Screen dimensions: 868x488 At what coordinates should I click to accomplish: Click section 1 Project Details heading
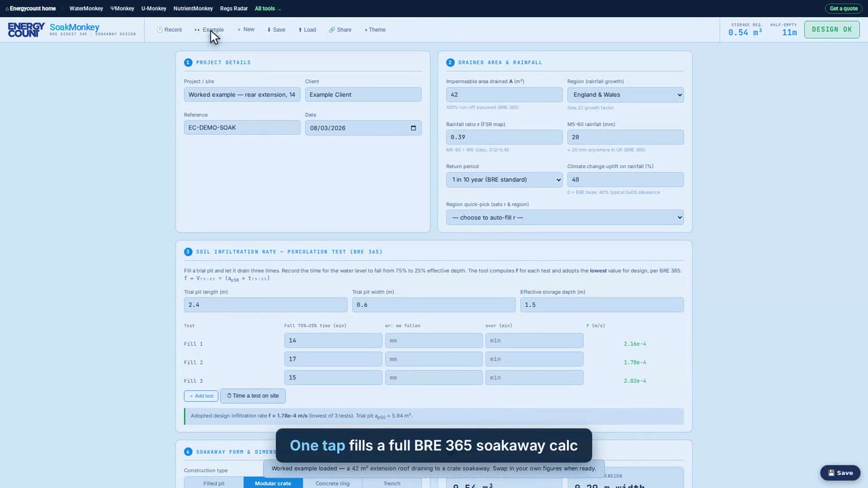click(223, 62)
